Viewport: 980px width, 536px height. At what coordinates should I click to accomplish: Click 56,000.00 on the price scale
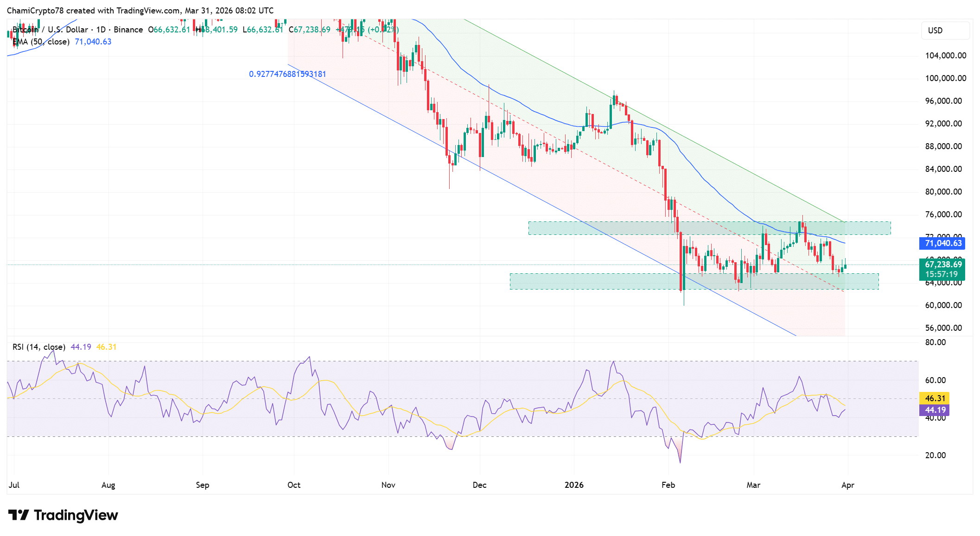[x=943, y=328]
